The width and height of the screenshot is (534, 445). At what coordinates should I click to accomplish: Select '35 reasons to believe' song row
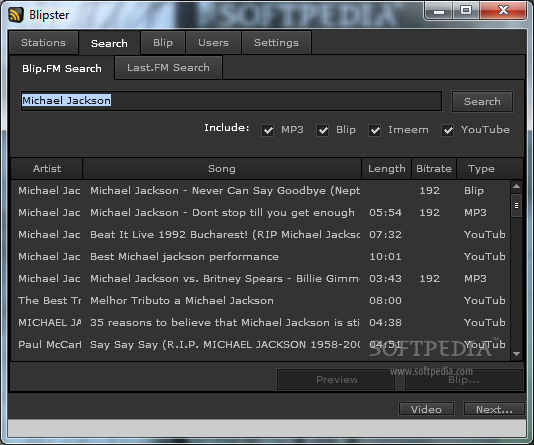point(261,322)
